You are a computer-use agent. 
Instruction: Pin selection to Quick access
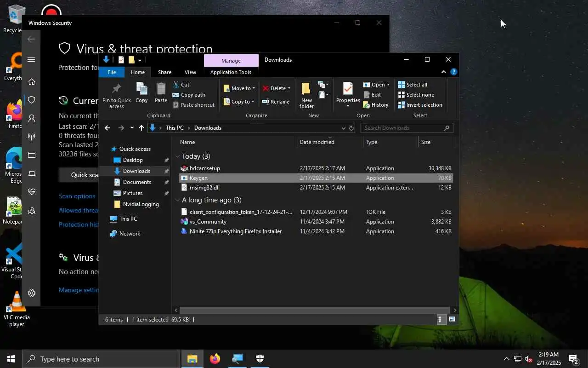click(117, 96)
